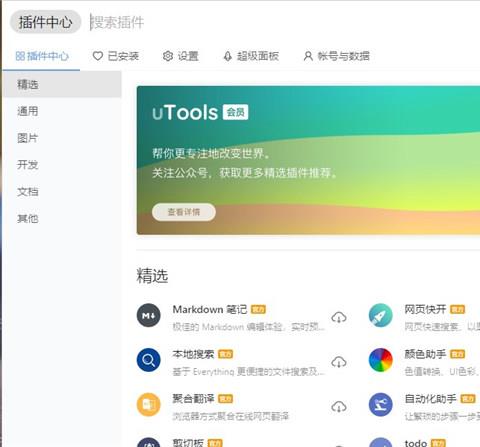
Task: Click the 插件中心 pill label
Action: click(x=46, y=22)
